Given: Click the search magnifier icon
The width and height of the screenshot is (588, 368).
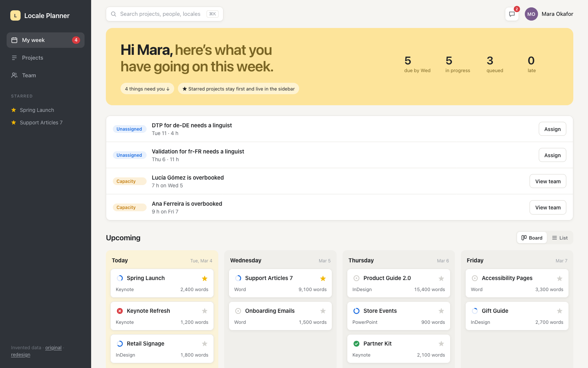Looking at the screenshot, I should click(x=114, y=14).
